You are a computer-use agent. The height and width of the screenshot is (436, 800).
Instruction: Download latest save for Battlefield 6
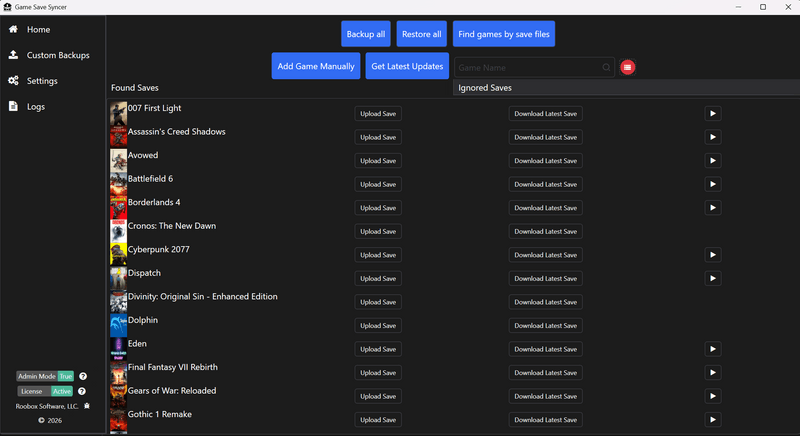(x=545, y=184)
